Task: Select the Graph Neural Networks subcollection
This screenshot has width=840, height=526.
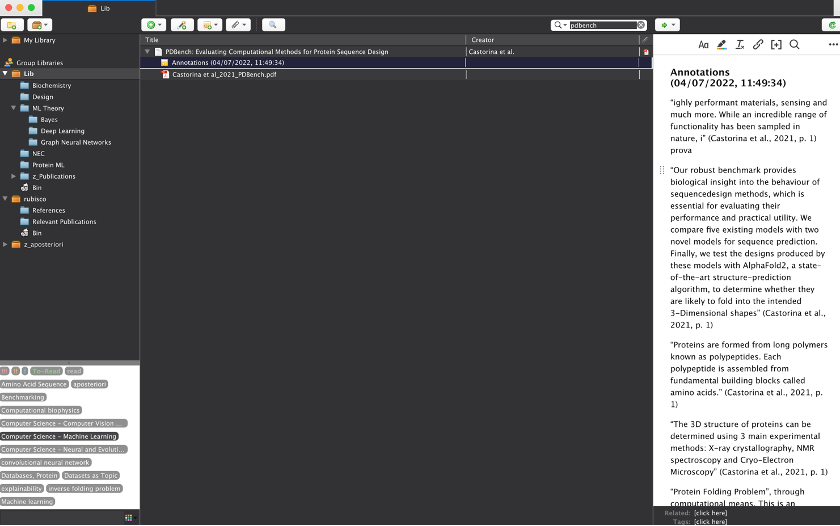Action: click(76, 142)
